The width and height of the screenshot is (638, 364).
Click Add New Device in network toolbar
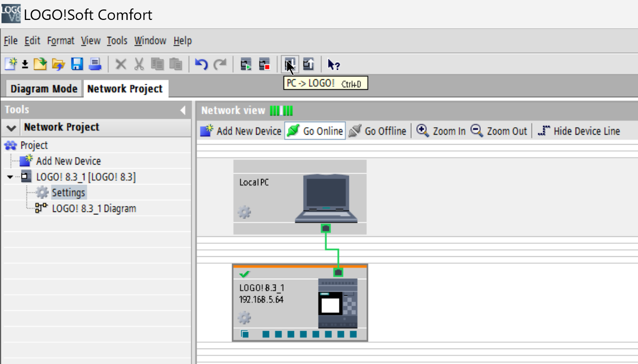coord(241,131)
